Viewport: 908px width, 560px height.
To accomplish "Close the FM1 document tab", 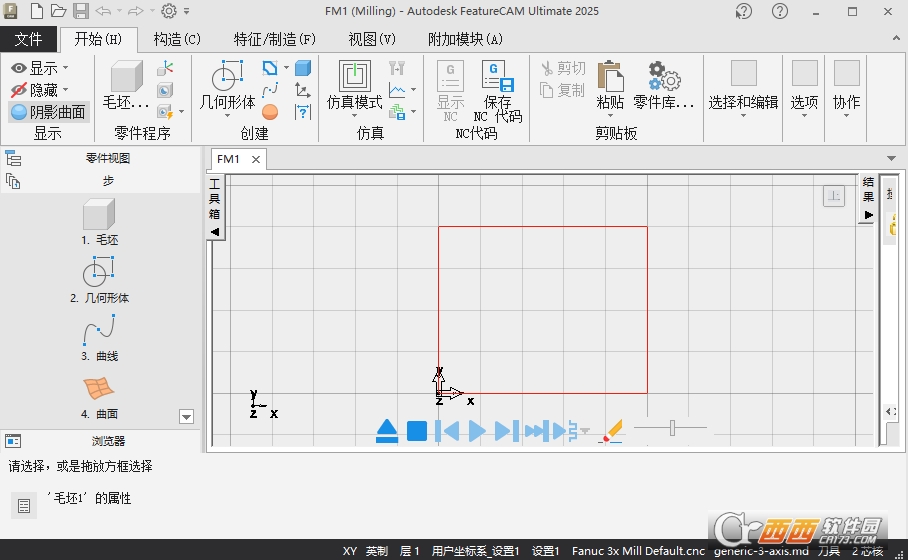I will (255, 159).
